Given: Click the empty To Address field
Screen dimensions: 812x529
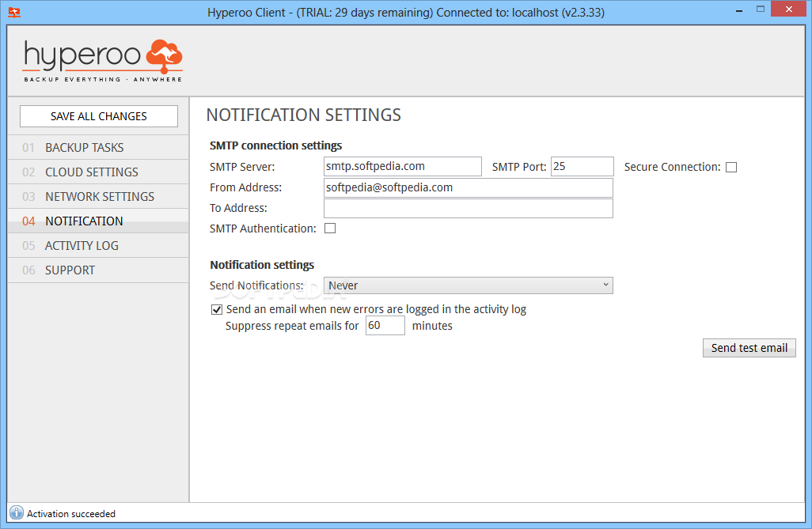Looking at the screenshot, I should click(469, 208).
